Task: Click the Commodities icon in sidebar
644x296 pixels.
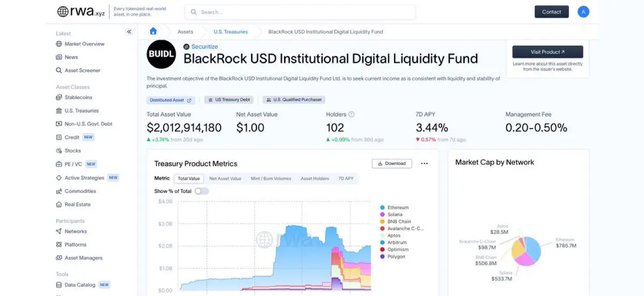Action: pos(59,191)
